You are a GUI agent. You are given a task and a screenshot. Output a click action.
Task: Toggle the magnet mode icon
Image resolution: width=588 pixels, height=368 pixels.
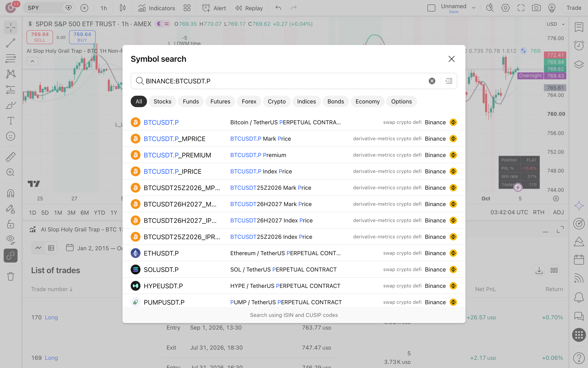pyautogui.click(x=10, y=193)
